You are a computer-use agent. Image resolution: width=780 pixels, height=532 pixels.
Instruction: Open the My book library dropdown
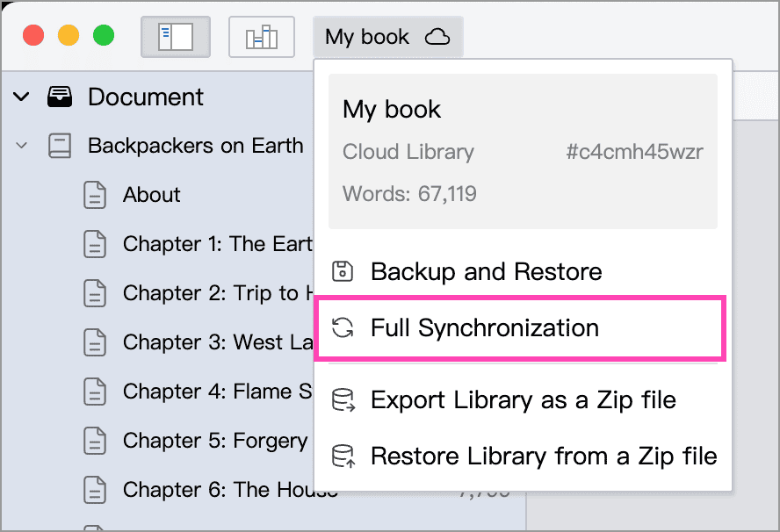[388, 37]
